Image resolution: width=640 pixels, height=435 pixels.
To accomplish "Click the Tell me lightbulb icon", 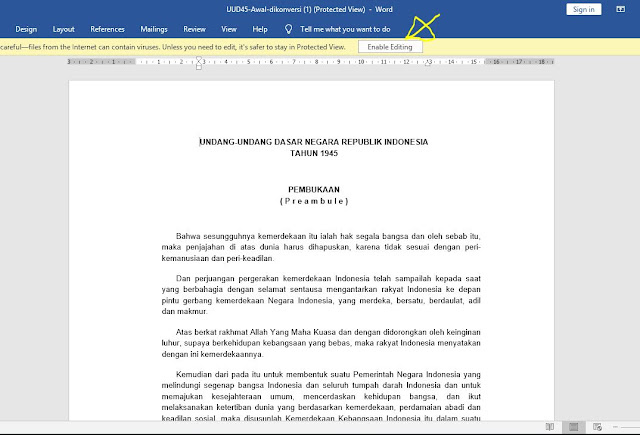I will pos(288,29).
